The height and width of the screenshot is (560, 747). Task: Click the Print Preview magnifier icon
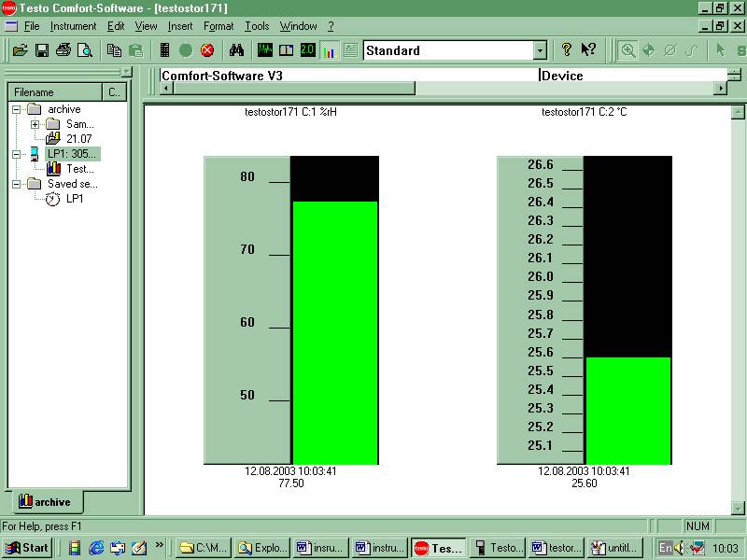[x=84, y=50]
